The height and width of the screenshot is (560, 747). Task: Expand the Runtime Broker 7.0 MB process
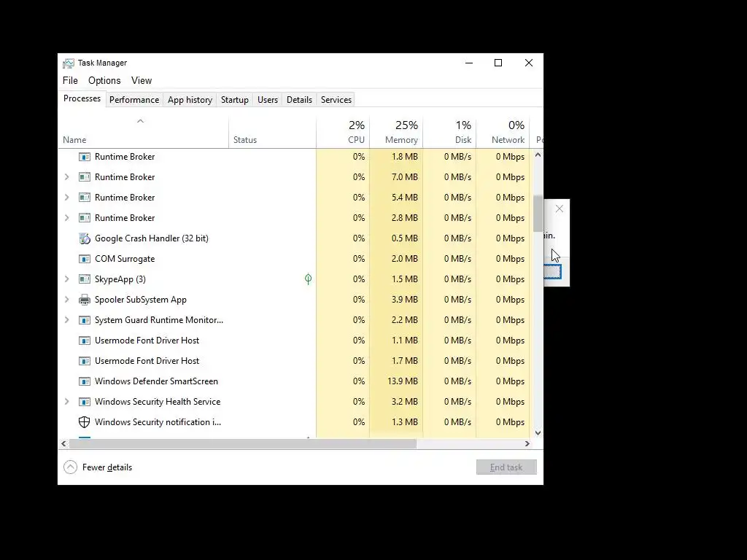[x=66, y=177]
